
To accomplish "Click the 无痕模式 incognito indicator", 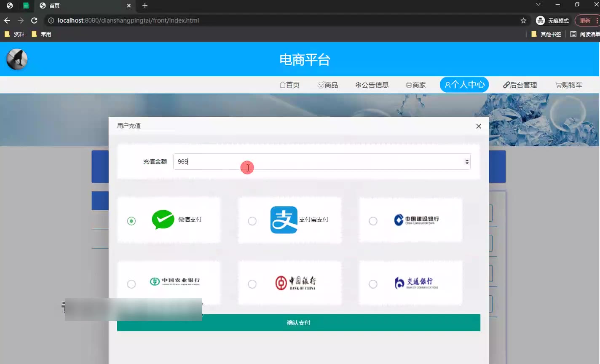I will tap(552, 20).
